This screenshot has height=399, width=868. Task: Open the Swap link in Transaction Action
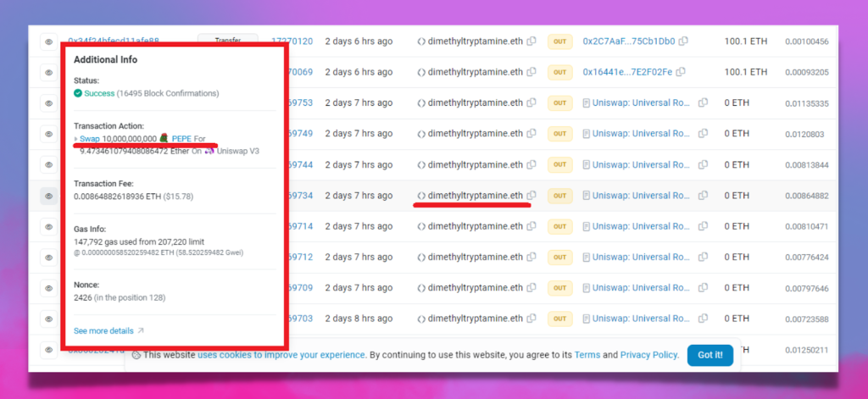tap(89, 138)
